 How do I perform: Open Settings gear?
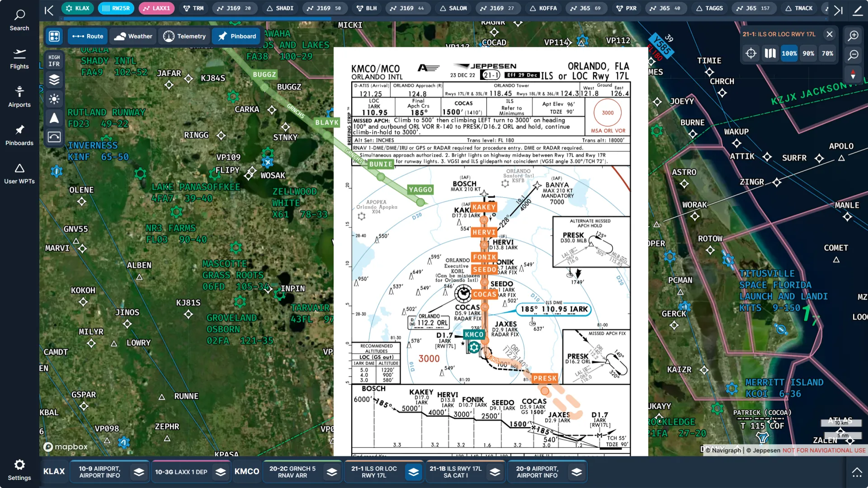19,470
